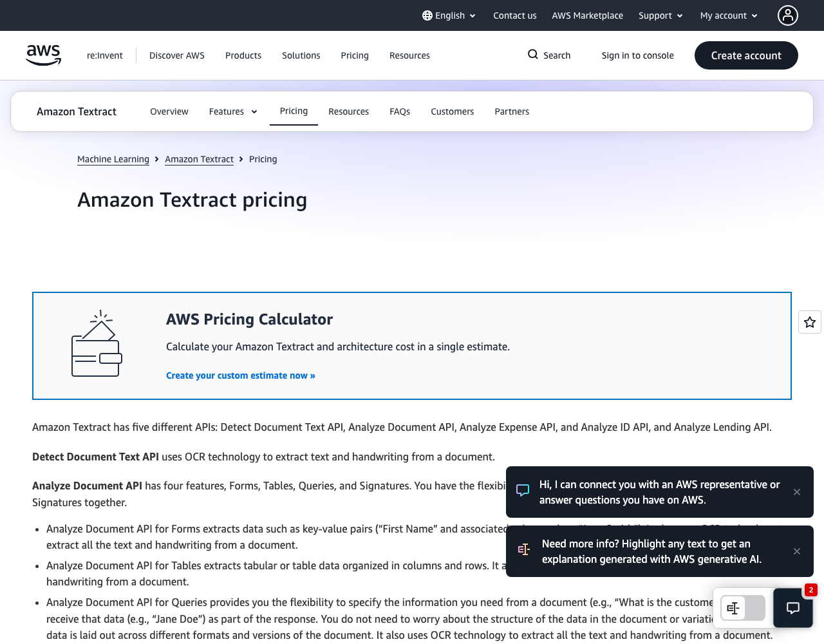Click the Amazon Textract pricing heading
This screenshot has width=824, height=644.
pyautogui.click(x=192, y=200)
